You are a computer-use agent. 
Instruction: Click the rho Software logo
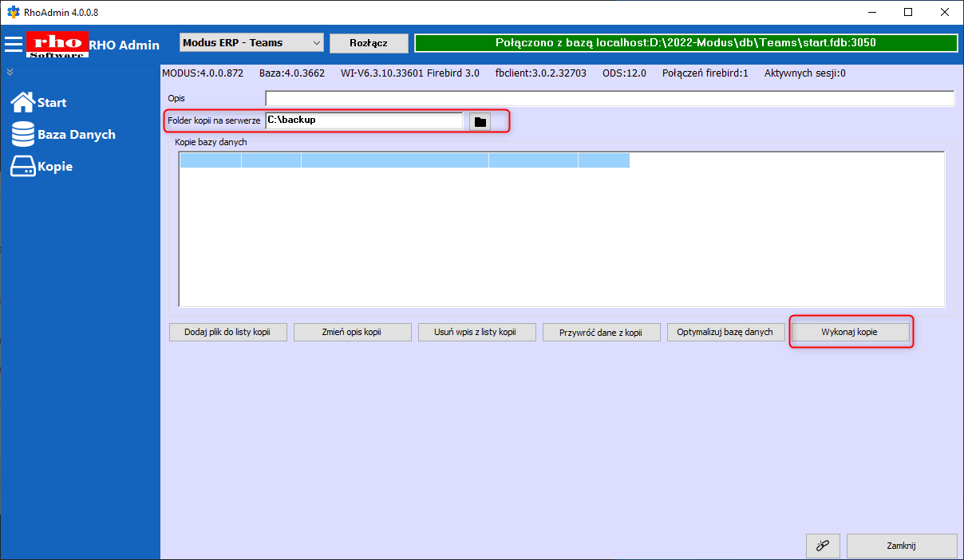57,44
